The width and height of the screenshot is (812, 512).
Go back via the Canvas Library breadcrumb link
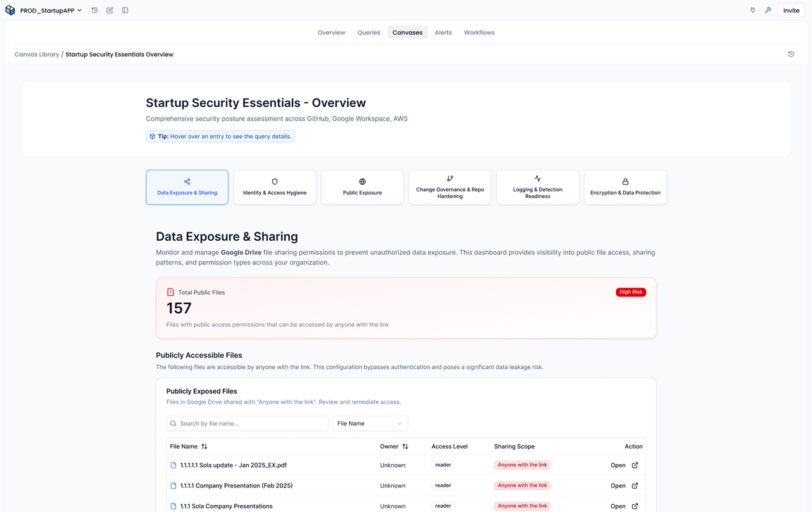pos(37,54)
